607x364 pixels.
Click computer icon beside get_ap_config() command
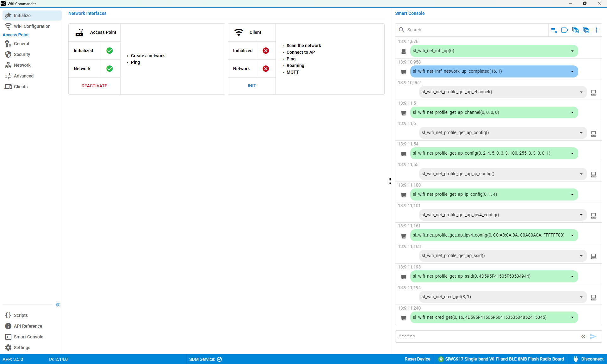click(x=594, y=134)
